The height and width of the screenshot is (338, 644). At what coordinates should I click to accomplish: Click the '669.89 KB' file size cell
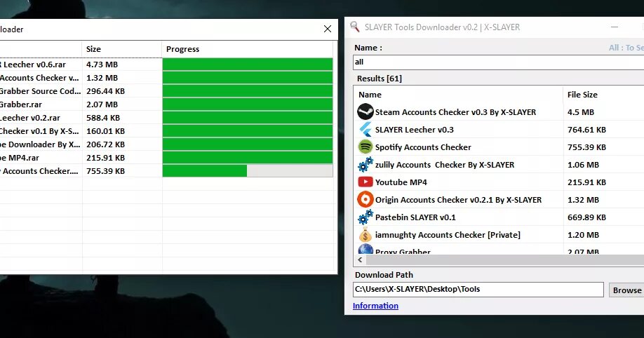586,217
